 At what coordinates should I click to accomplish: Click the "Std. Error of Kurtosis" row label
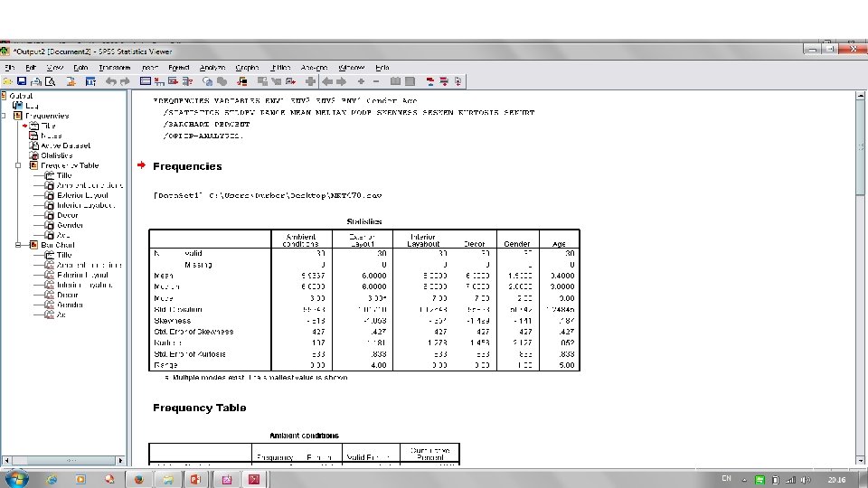tap(189, 354)
